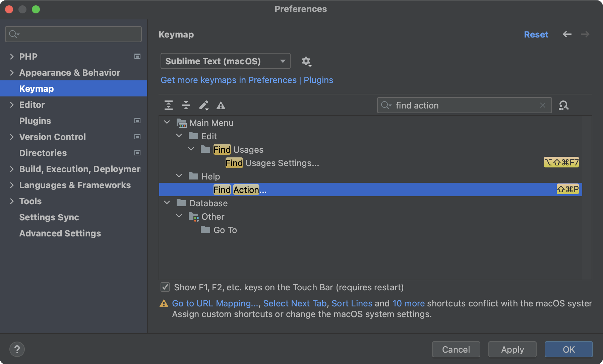
Task: Open keymap gear options menu
Action: point(306,61)
